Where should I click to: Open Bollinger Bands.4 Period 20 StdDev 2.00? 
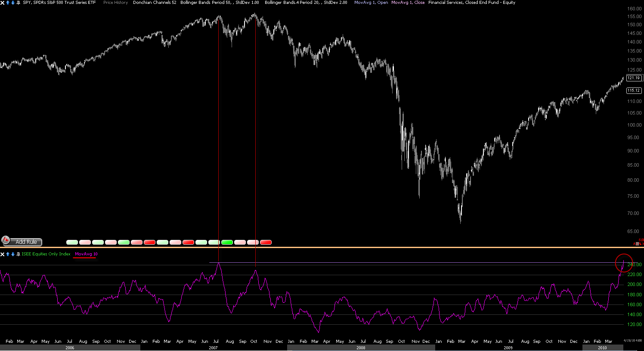306,3
